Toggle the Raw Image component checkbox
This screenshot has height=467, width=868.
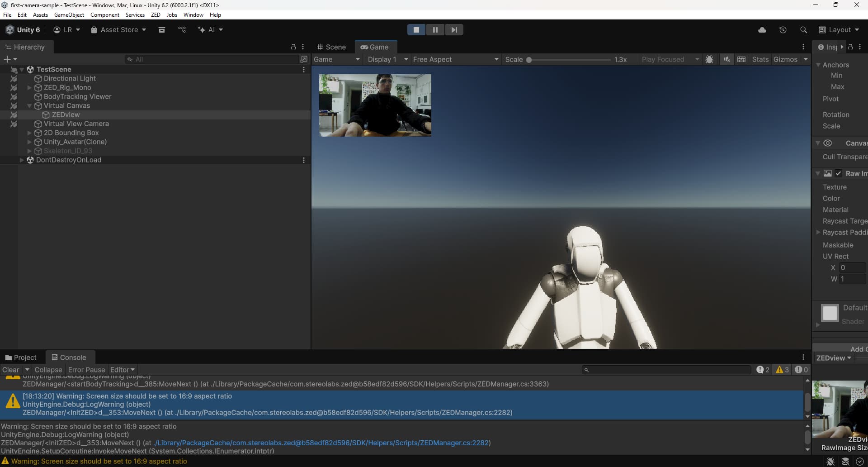pos(838,173)
